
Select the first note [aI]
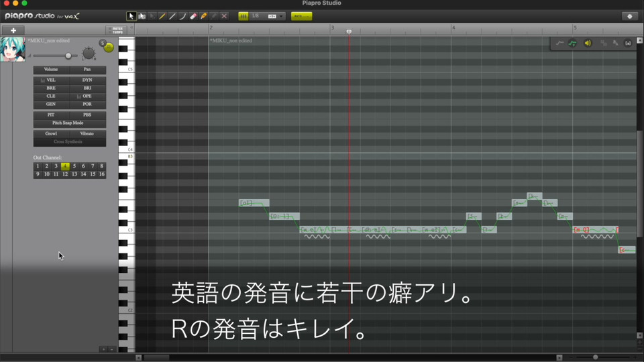(x=254, y=202)
